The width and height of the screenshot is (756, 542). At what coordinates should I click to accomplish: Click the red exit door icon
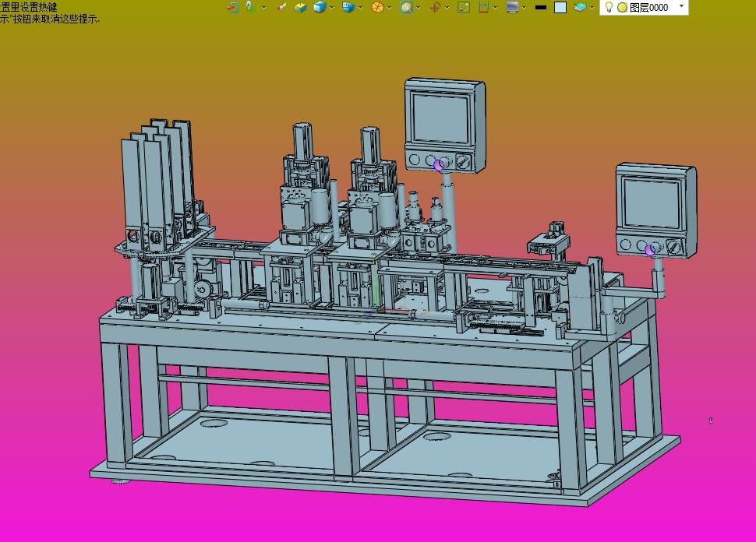[232, 7]
